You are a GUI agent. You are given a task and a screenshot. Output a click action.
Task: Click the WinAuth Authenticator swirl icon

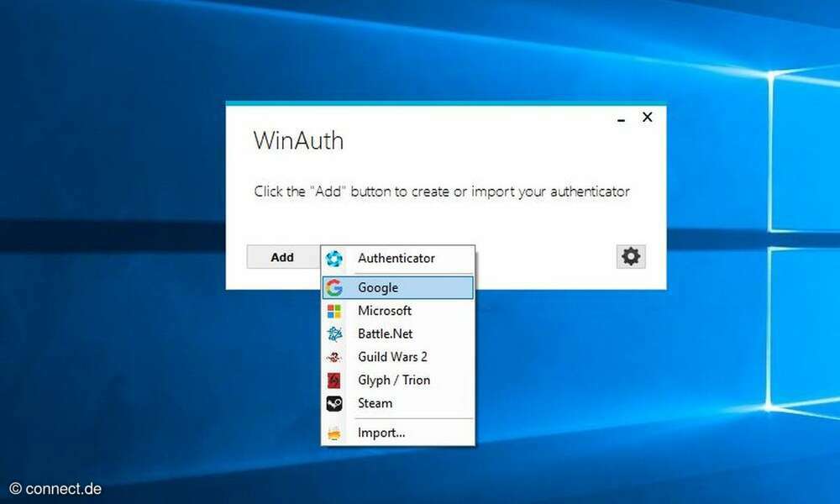[334, 258]
